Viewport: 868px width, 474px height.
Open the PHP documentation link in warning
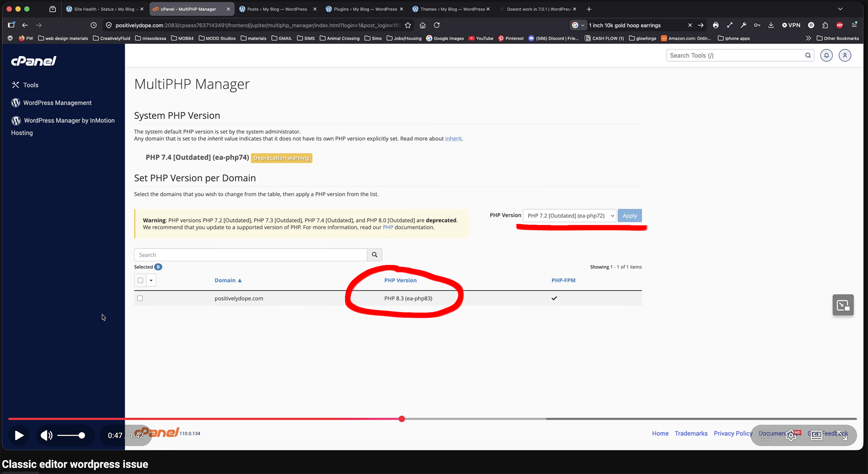388,227
